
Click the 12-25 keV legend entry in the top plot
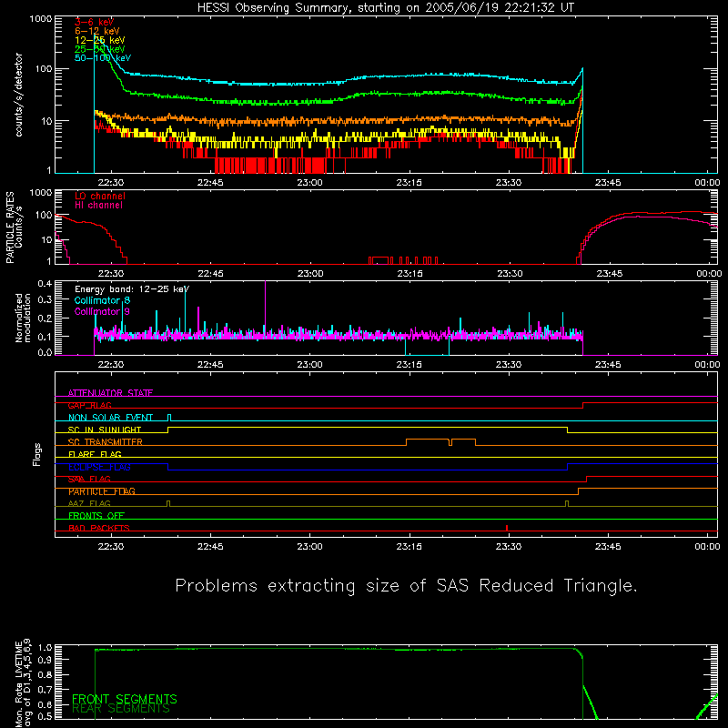[x=100, y=40]
